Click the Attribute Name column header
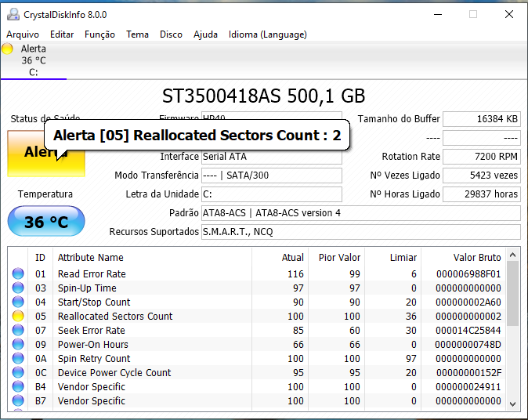 [x=152, y=258]
